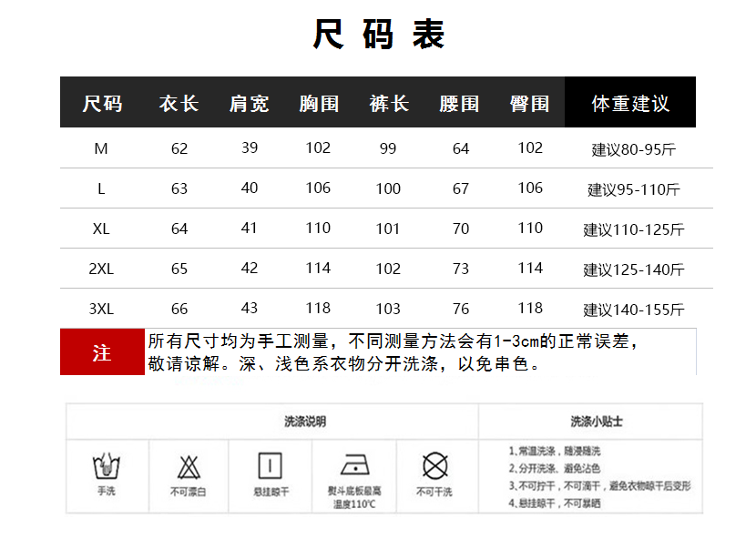This screenshot has width=756, height=539.
Task: Click 裤长 value 101 in XL row
Action: point(388,229)
